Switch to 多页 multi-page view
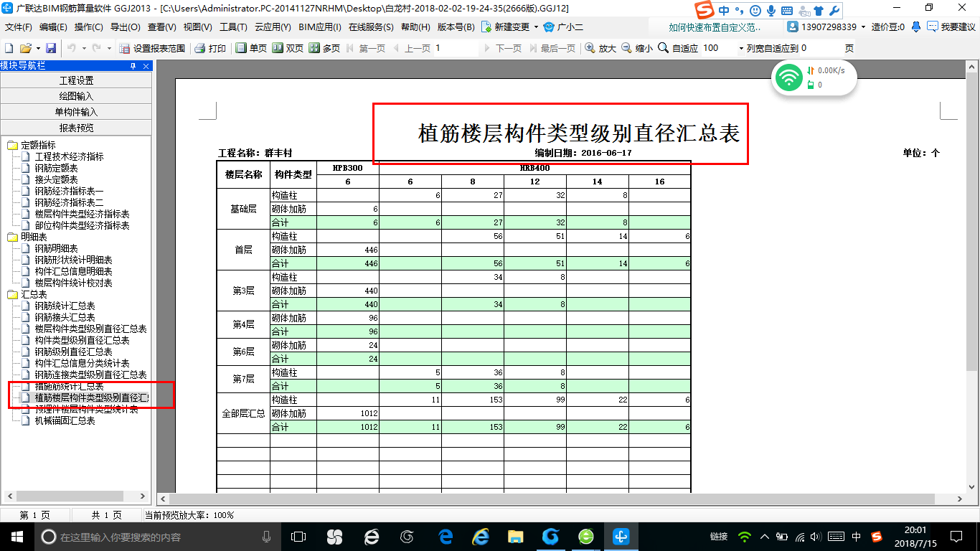The width and height of the screenshot is (980, 551). click(x=324, y=48)
